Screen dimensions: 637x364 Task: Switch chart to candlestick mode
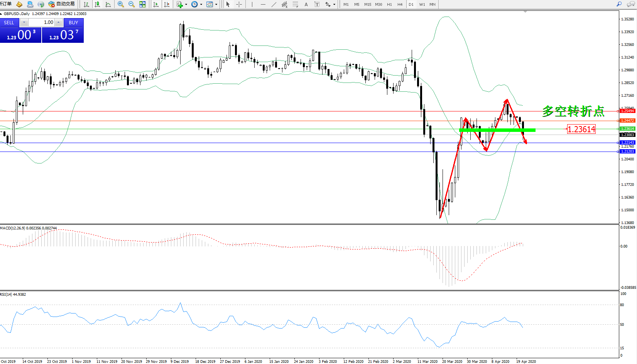pyautogui.click(x=97, y=4)
